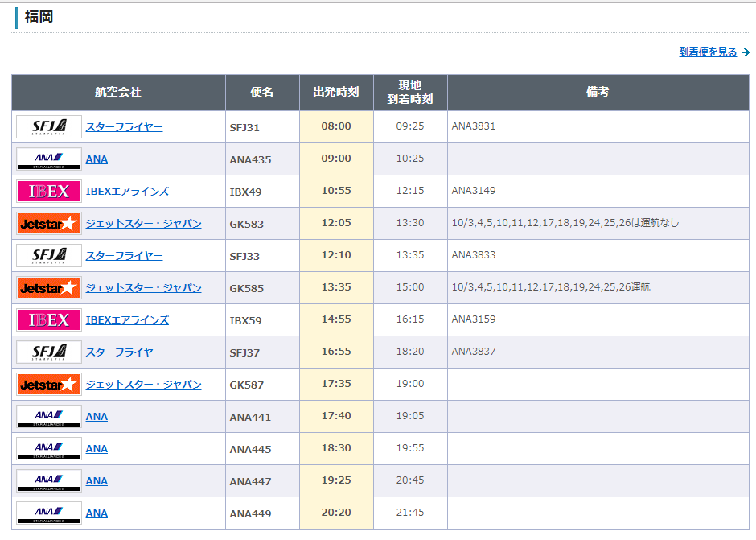Select flight number SFJ31
The width and height of the screenshot is (756, 540).
[x=244, y=128]
